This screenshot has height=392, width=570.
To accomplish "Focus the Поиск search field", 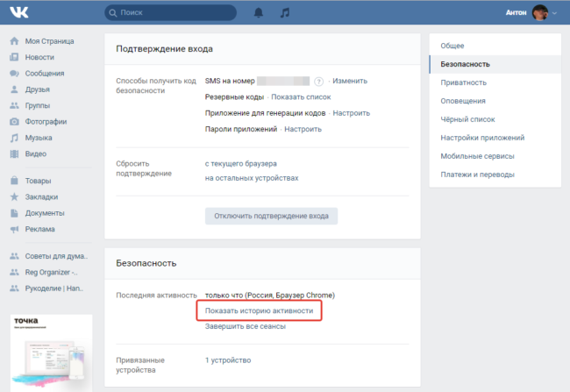I will coord(170,13).
